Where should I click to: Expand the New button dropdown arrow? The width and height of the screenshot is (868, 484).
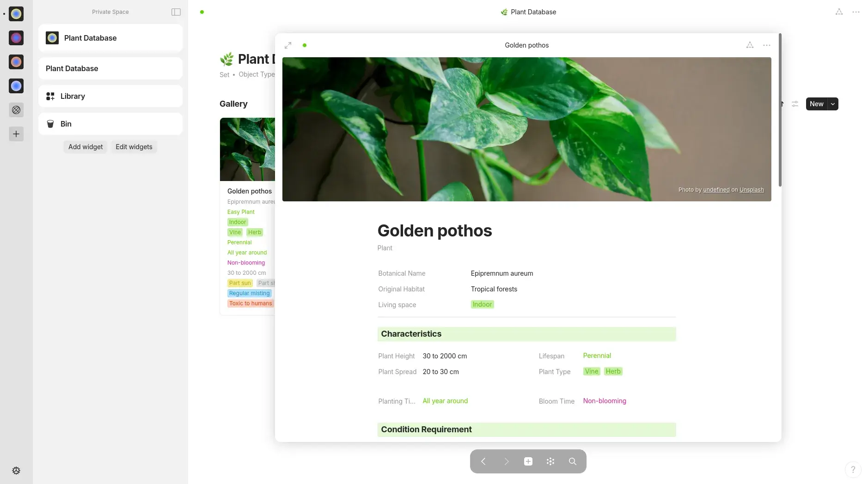(x=832, y=104)
